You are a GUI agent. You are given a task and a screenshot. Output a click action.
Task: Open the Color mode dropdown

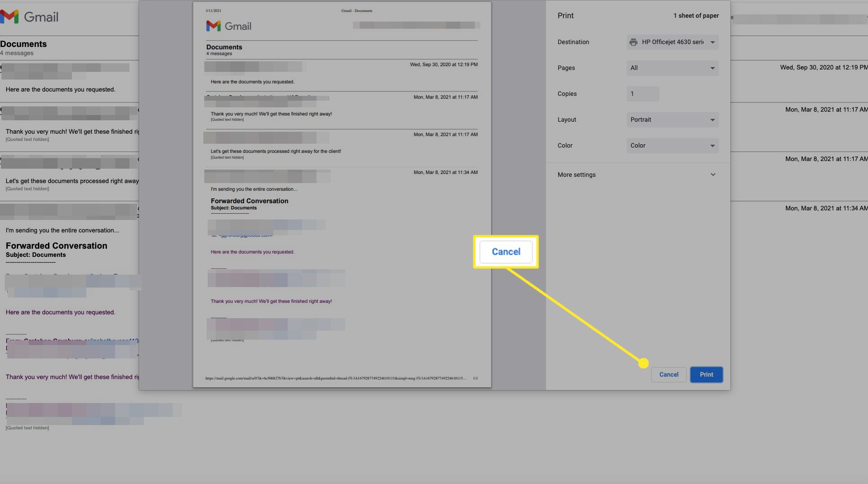[672, 146]
